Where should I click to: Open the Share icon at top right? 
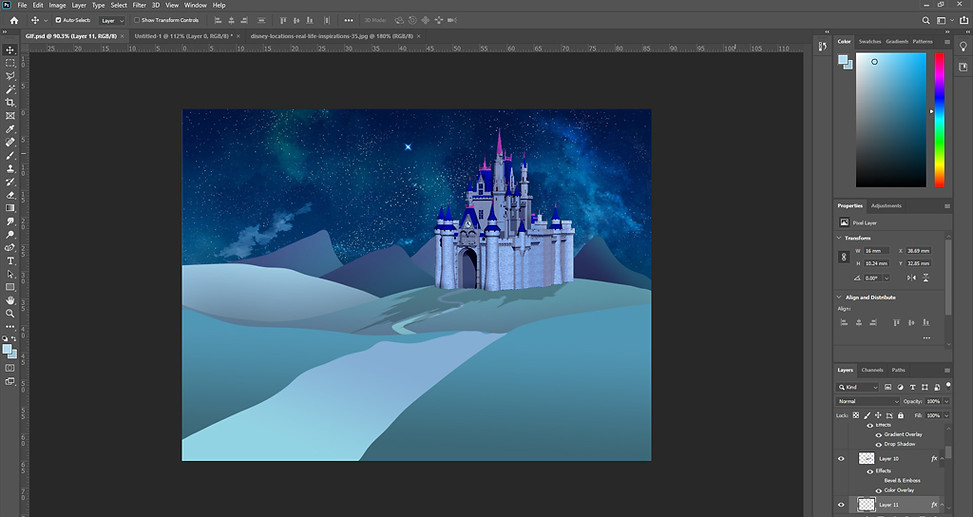(963, 20)
